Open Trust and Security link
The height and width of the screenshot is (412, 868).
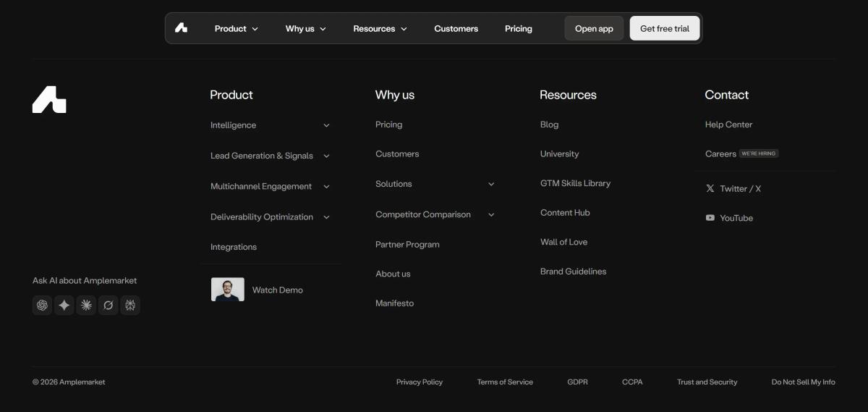pyautogui.click(x=707, y=382)
